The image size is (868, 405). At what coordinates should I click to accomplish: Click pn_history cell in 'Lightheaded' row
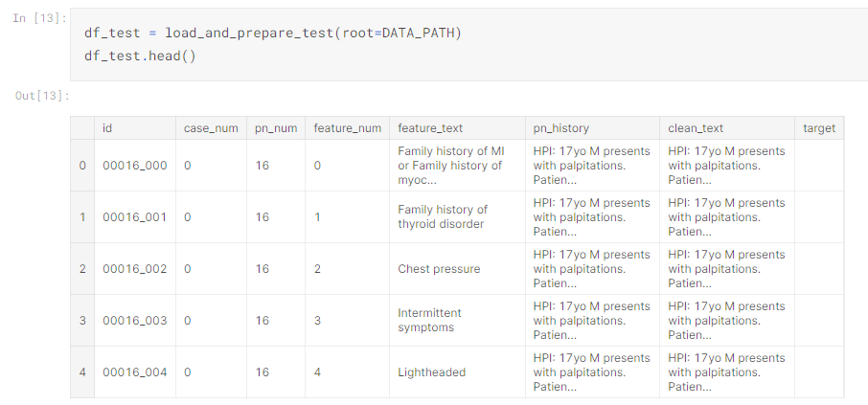[592, 372]
